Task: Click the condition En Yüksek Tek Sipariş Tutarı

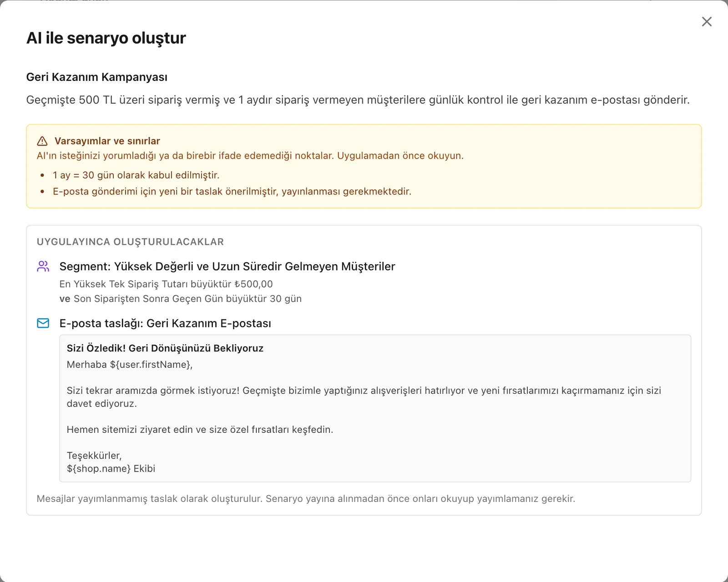Action: pyautogui.click(x=166, y=284)
